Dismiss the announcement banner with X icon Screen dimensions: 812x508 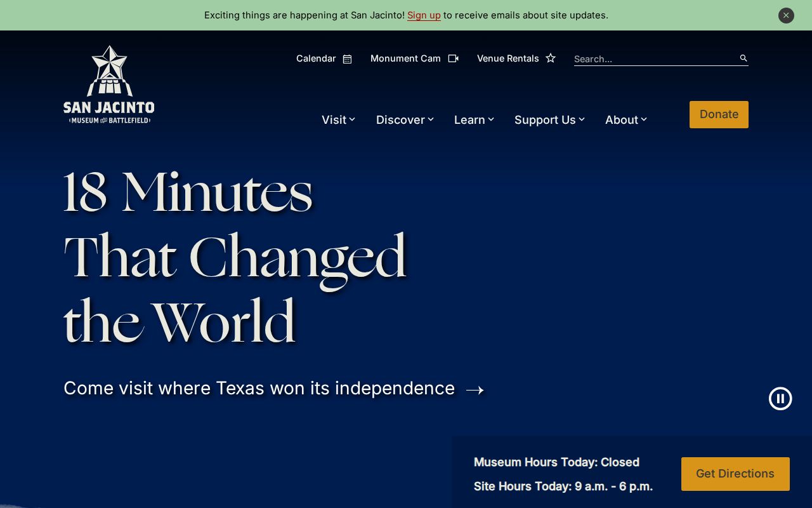786,15
